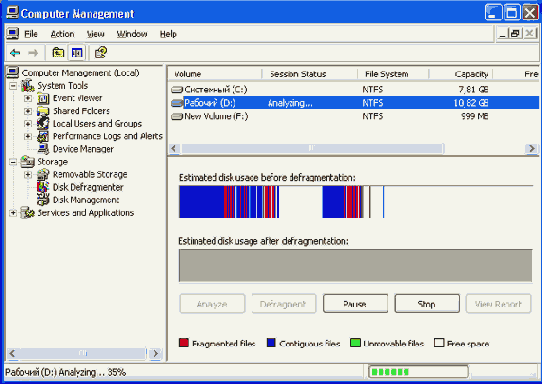Click drive icon of New Volume (F:)
This screenshot has height=384, width=542.
click(x=177, y=116)
